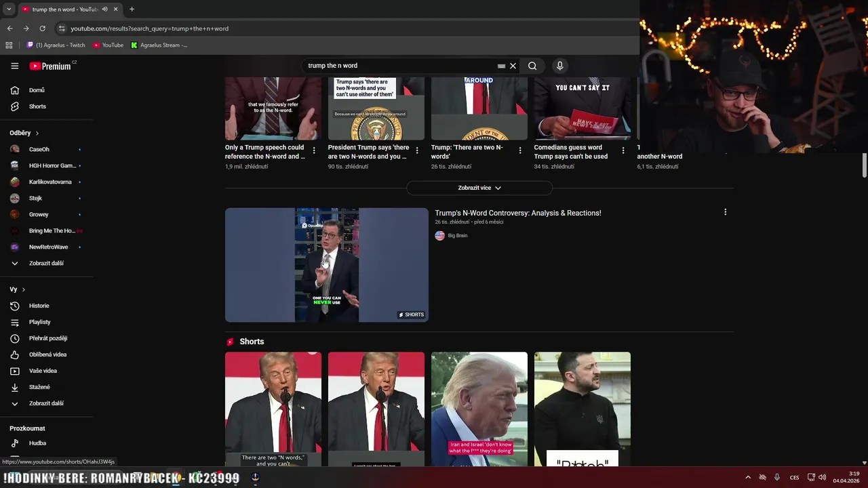Image resolution: width=868 pixels, height=488 pixels.
Task: Open the on-screen keyboard icon in search box
Action: click(501, 66)
